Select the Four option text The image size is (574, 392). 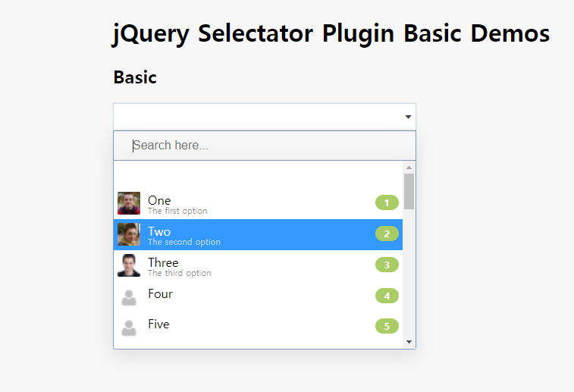160,294
